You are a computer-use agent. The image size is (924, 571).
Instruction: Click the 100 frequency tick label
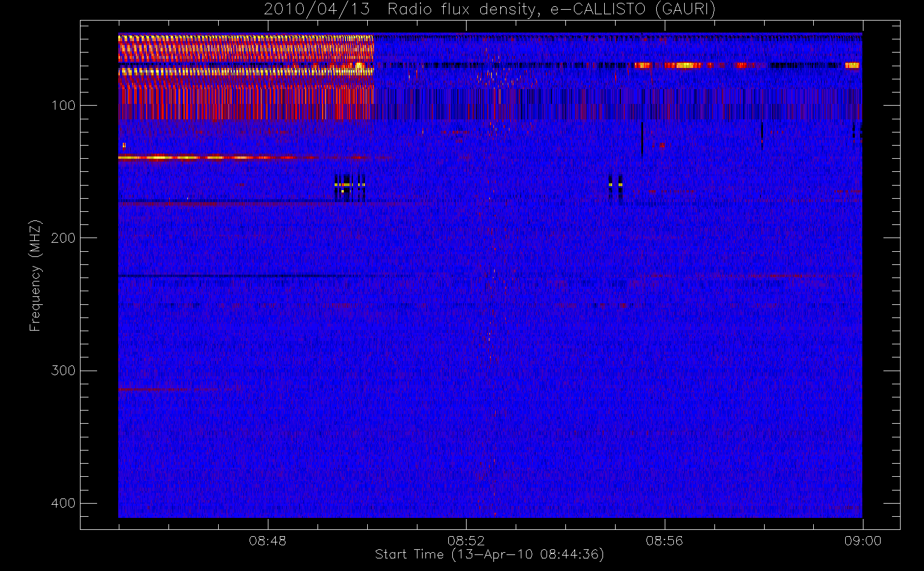[x=63, y=106]
